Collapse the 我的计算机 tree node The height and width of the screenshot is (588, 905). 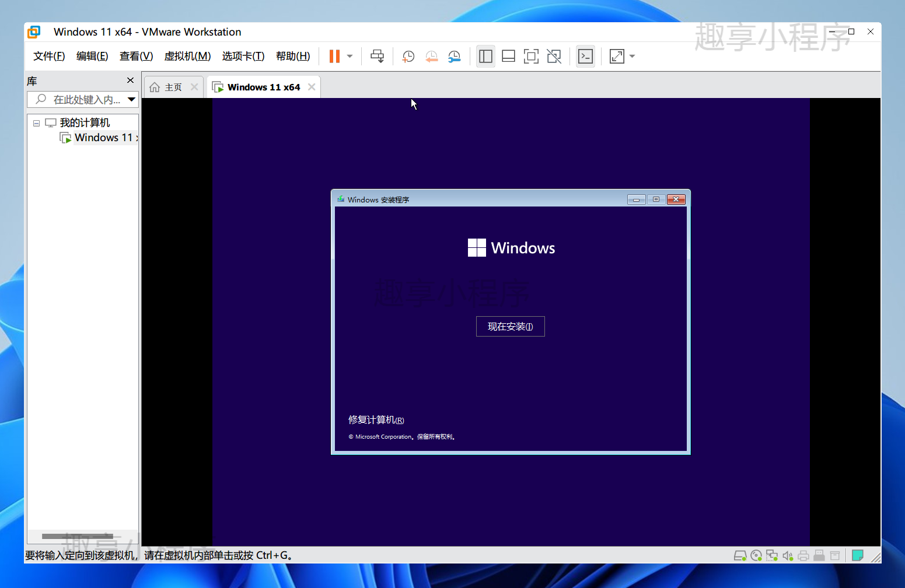point(36,123)
